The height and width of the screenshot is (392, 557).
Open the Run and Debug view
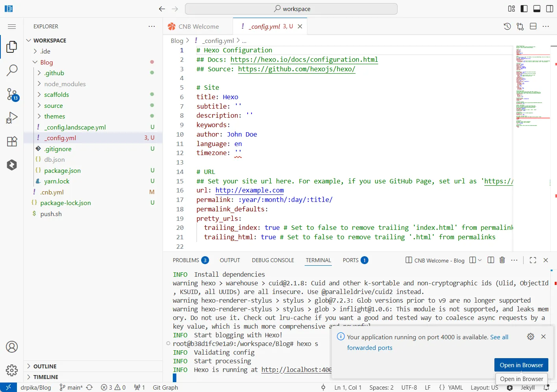(12, 118)
